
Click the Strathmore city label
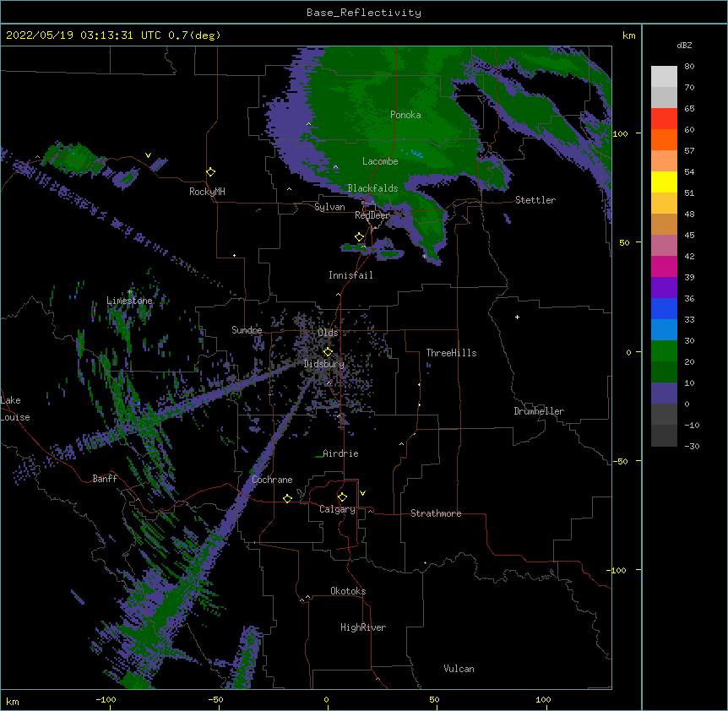click(436, 513)
